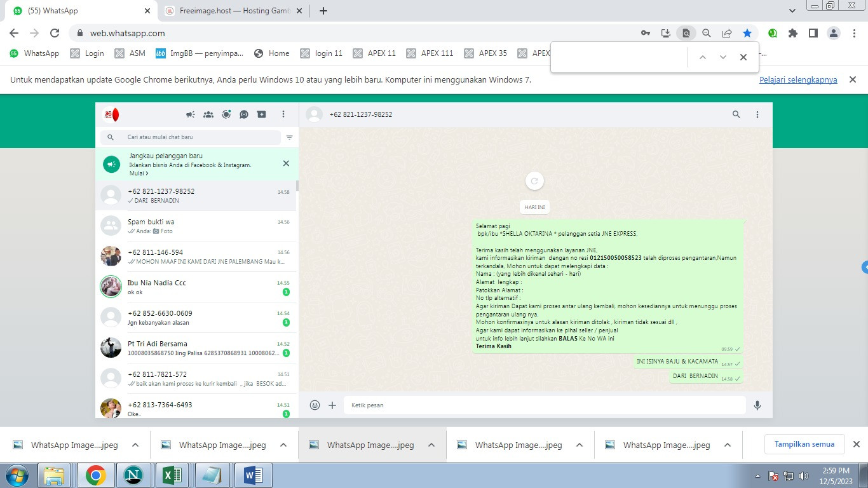This screenshot has height=488, width=868.
Task: Open the ImgBB bookmark
Action: (200, 53)
